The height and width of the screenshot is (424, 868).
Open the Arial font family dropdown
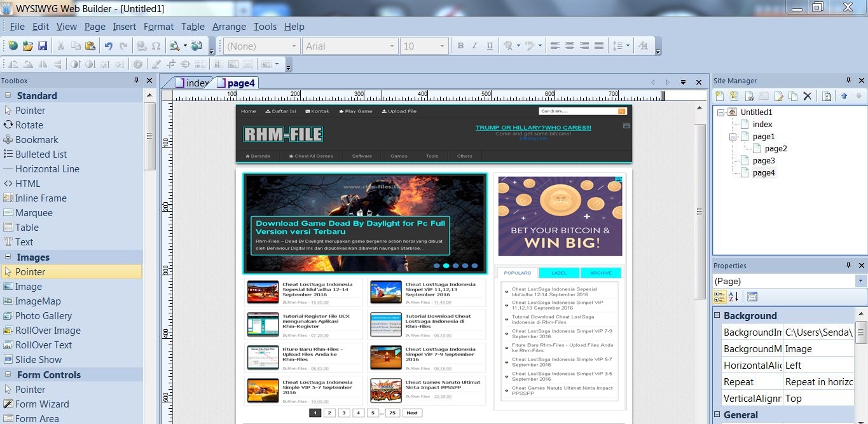[x=393, y=45]
